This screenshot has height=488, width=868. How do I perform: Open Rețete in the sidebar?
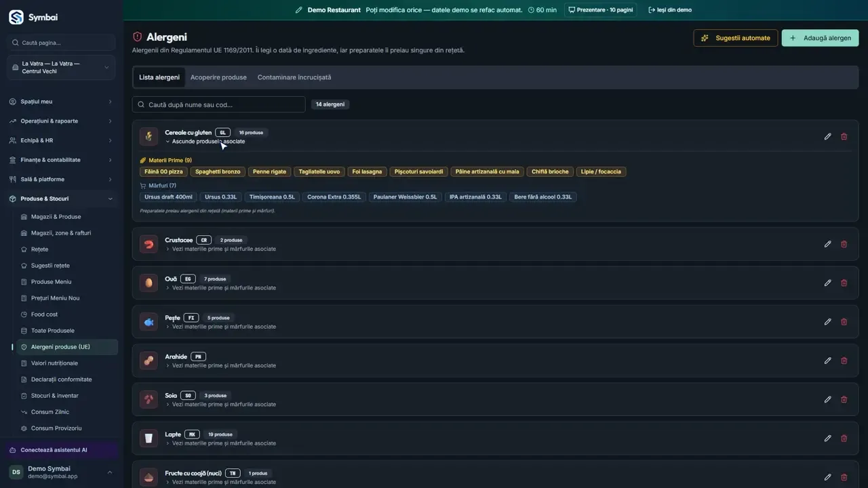(x=39, y=249)
